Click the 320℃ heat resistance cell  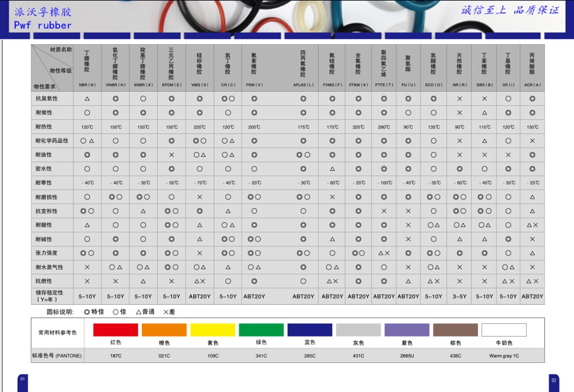click(x=358, y=127)
